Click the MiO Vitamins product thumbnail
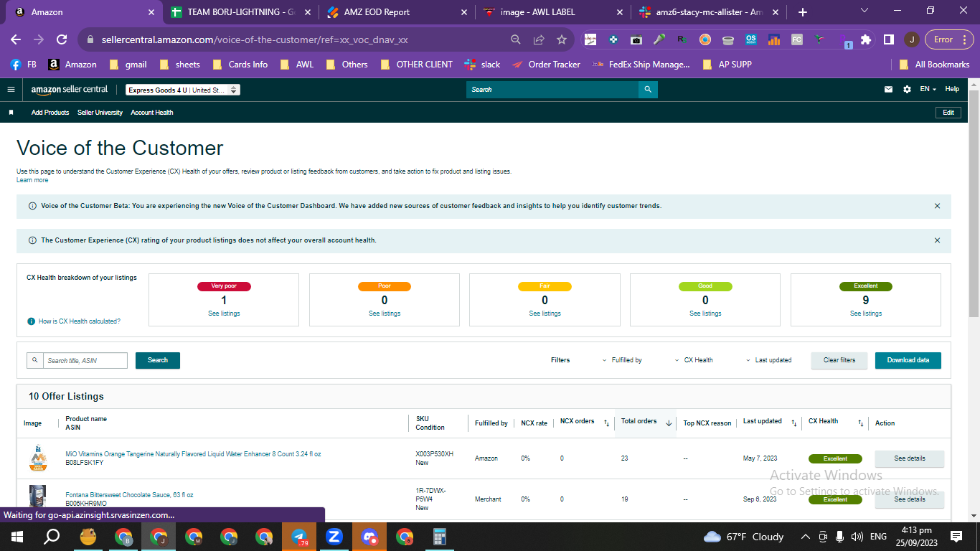The width and height of the screenshot is (980, 551). click(38, 458)
